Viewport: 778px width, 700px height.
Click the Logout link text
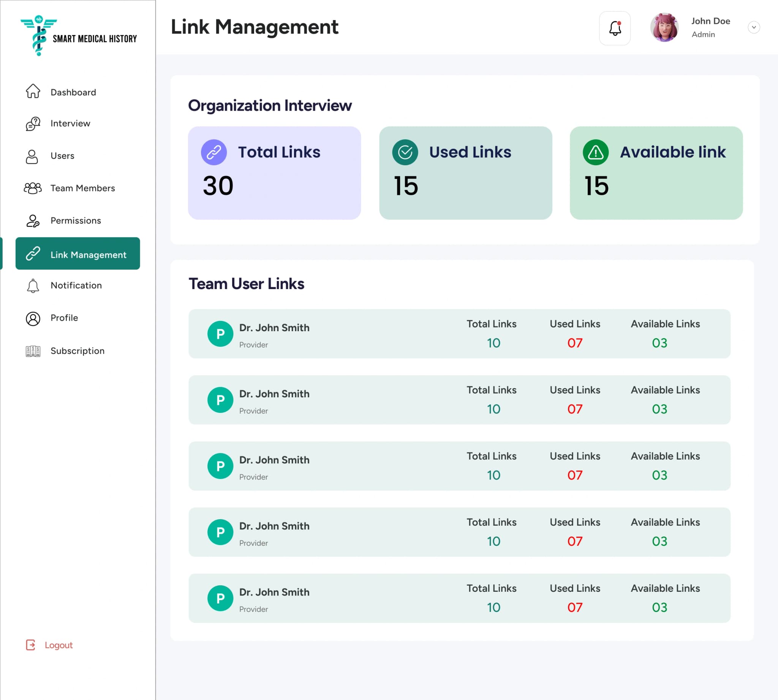[x=59, y=645]
